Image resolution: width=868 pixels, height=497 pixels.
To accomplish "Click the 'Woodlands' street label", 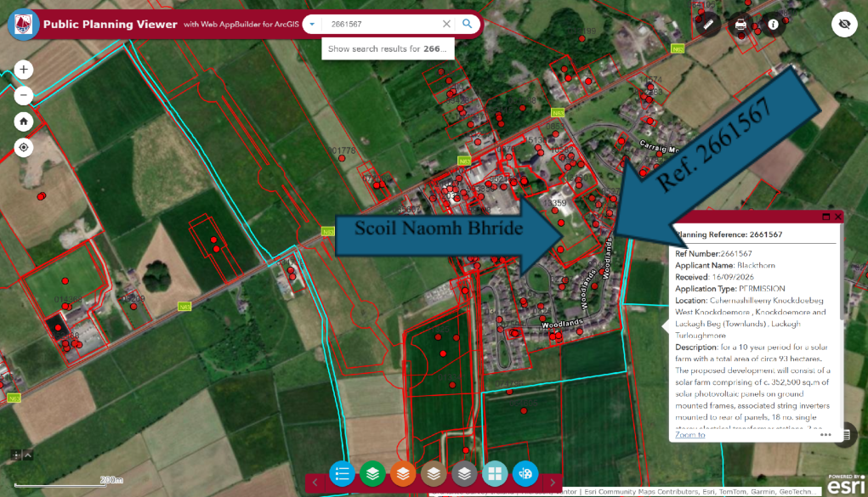I will point(562,323).
